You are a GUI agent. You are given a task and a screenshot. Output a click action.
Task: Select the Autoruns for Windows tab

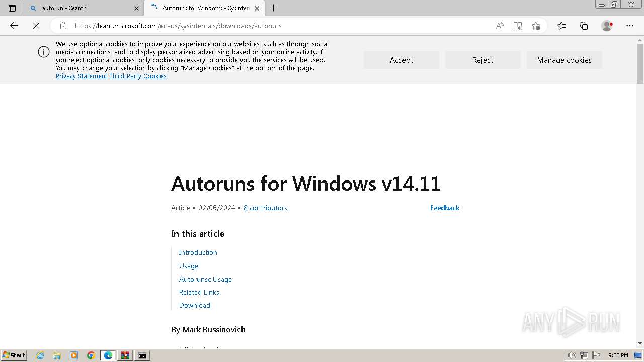click(x=204, y=8)
